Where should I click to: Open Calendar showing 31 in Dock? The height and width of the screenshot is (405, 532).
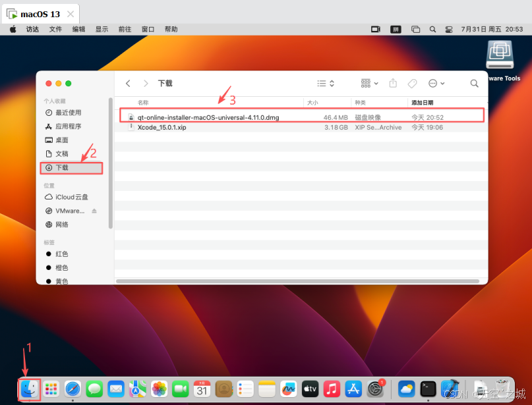pos(202,389)
